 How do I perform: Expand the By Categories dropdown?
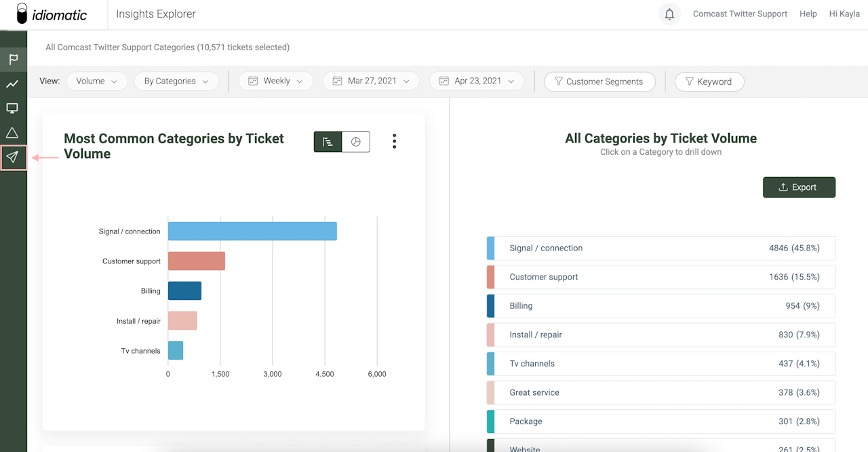tap(176, 81)
